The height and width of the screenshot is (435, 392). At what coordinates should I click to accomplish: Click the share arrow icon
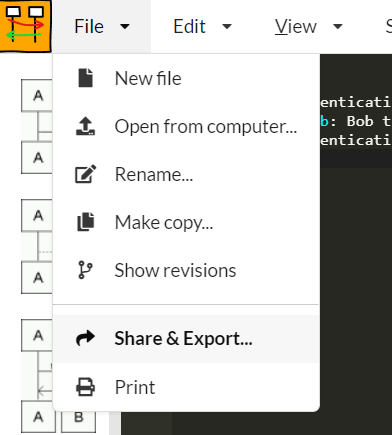pyautogui.click(x=86, y=338)
